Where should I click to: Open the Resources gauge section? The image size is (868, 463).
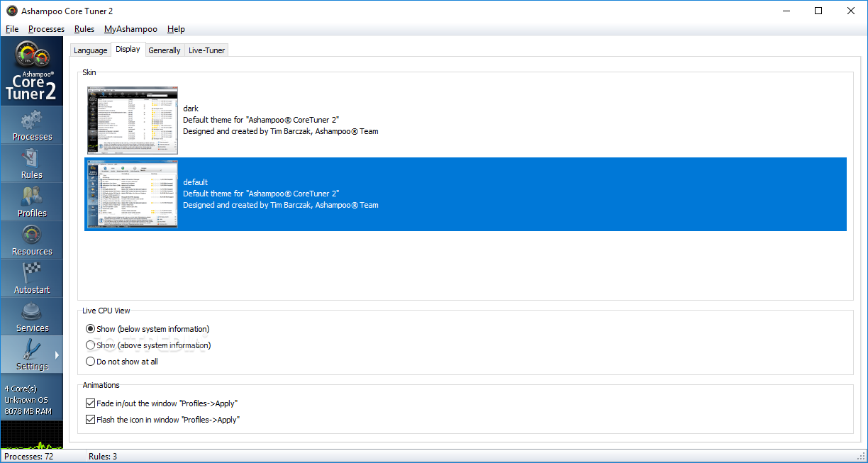[x=32, y=240]
